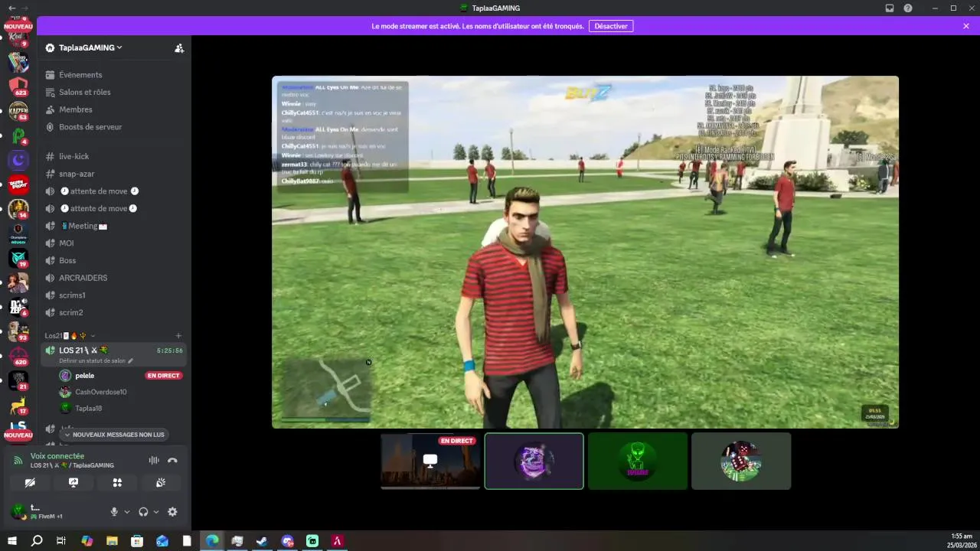980x551 pixels.
Task: Join the MOI voice channel
Action: click(x=113, y=243)
